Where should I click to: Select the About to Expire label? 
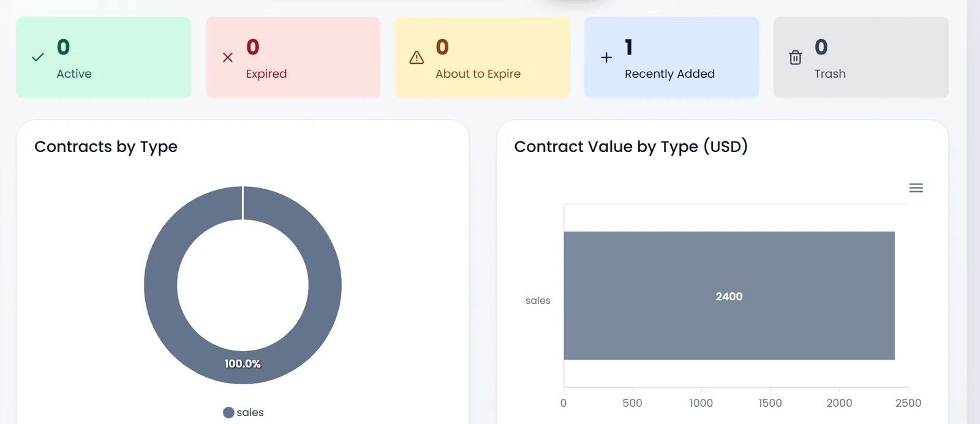click(478, 74)
